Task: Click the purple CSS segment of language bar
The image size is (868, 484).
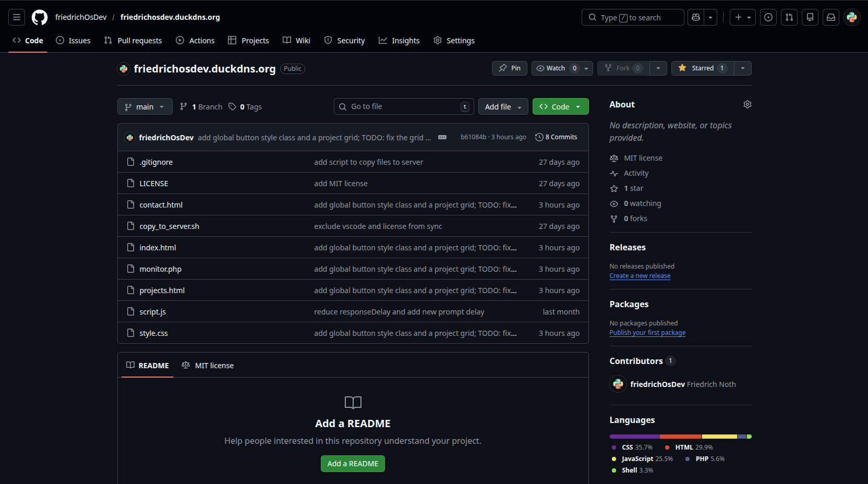Action: 635,437
